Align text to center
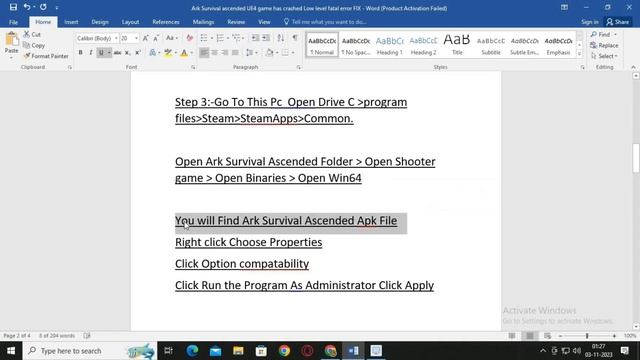 214,53
